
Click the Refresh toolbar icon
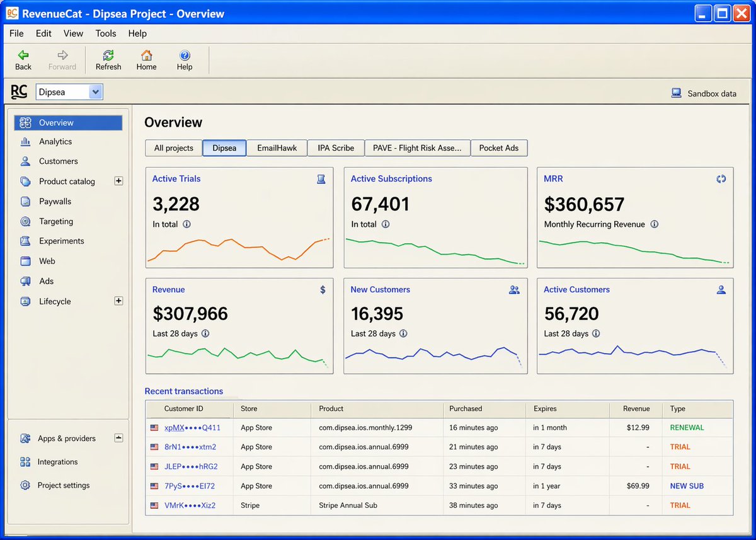[108, 55]
